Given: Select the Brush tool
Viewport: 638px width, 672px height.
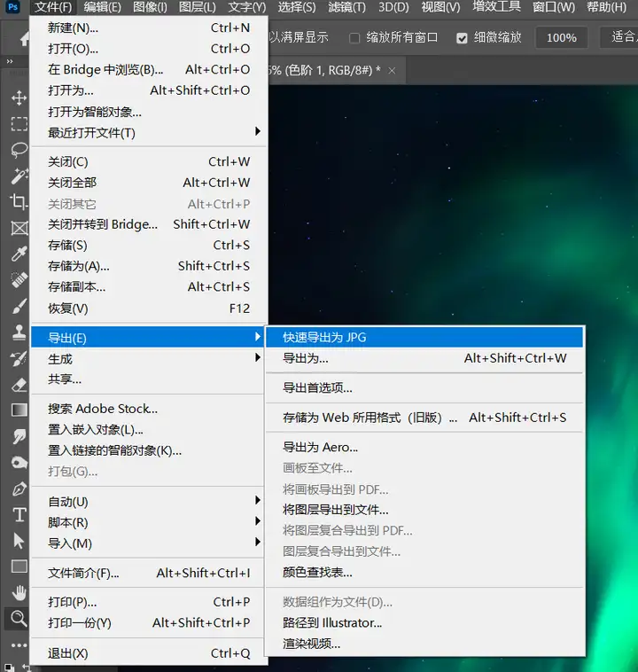Looking at the screenshot, I should pos(19,307).
